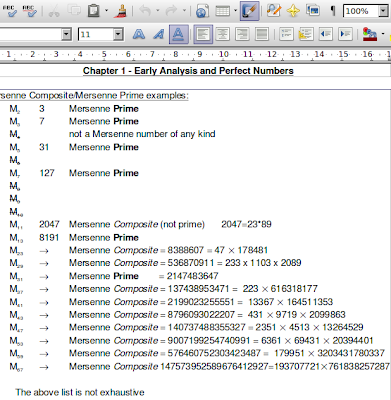Open the Navigator star icon
Screen dimensions: 391x400
point(293,11)
